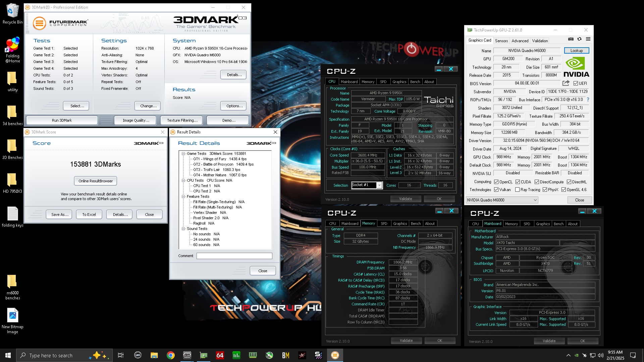The height and width of the screenshot is (362, 644).
Task: Select the folding keys text file icon
Action: click(x=12, y=217)
